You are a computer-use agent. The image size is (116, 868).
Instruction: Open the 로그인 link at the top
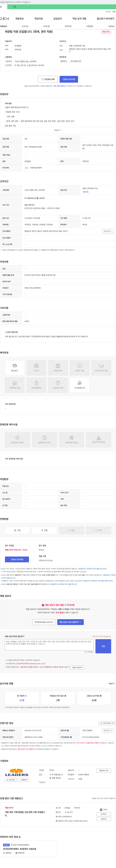108,11
